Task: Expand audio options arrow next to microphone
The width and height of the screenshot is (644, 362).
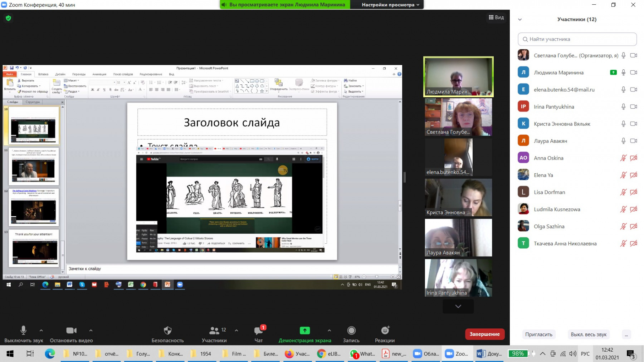Action: [x=41, y=331]
